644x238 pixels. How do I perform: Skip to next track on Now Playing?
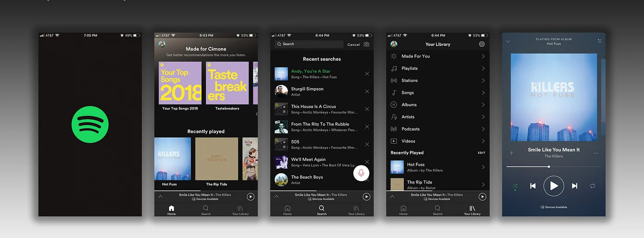(575, 186)
